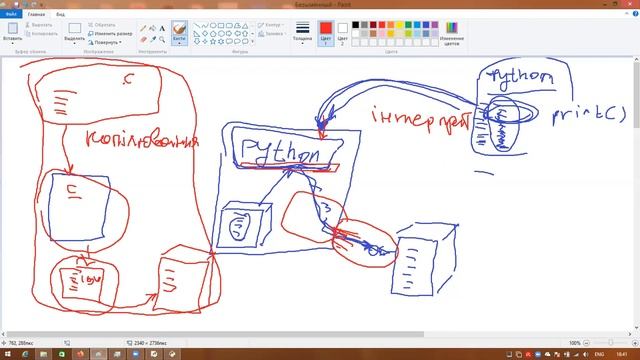Activate Color 2 (Цвет 2) white selector
The height and width of the screenshot is (360, 640).
pyautogui.click(x=343, y=28)
